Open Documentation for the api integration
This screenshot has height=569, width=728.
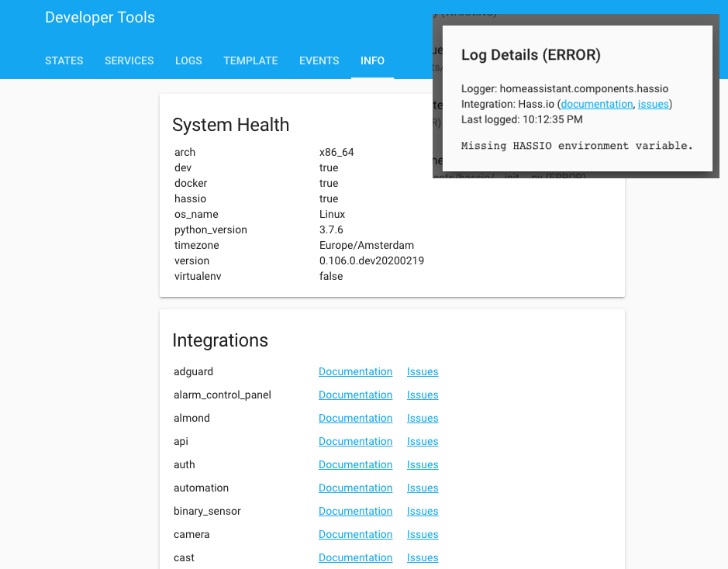[x=355, y=441]
